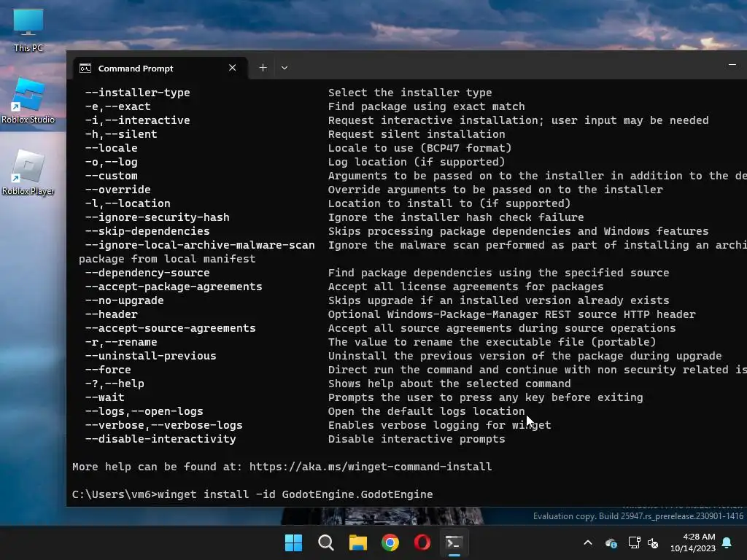Click the -e,--exact option text
The width and height of the screenshot is (747, 560).
tap(117, 106)
